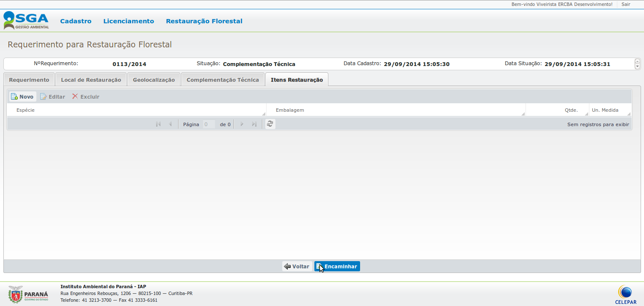The height and width of the screenshot is (306, 644).
Task: Click requirement number 0113/2014
Action: (x=129, y=64)
